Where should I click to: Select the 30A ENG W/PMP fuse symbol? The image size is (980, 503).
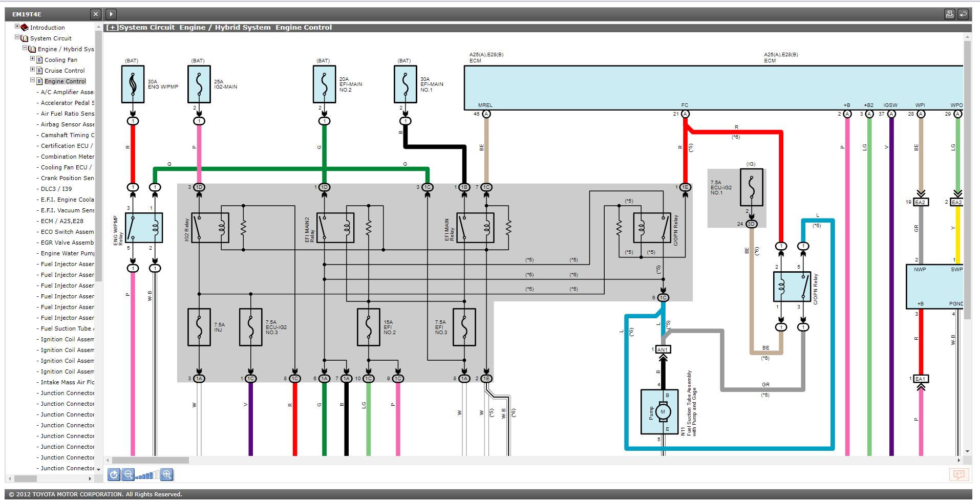point(133,84)
